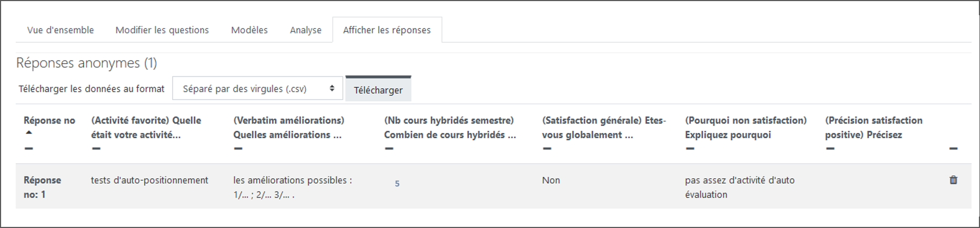Select the Analyse tab
980x228 pixels.
pos(305,30)
